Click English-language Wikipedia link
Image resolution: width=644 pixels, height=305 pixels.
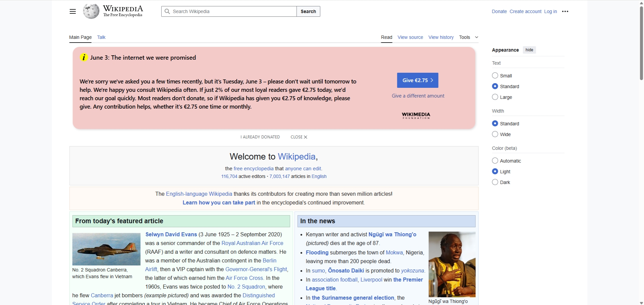(199, 194)
